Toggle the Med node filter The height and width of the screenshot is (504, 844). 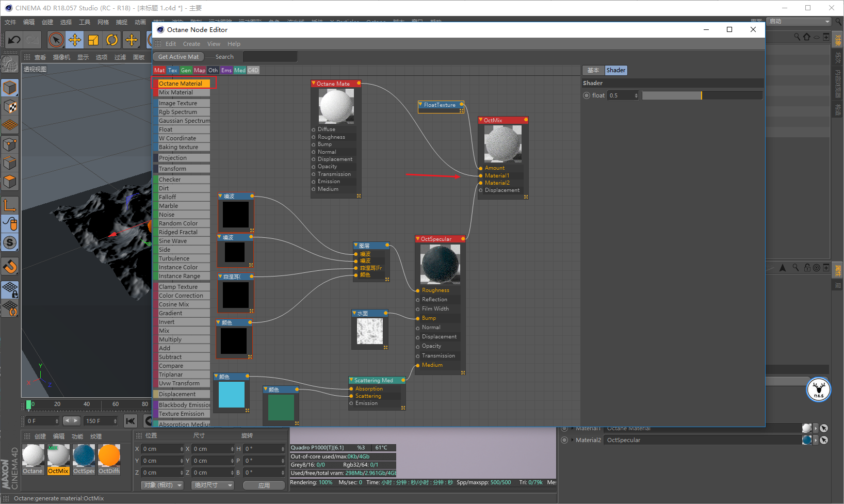click(x=240, y=70)
